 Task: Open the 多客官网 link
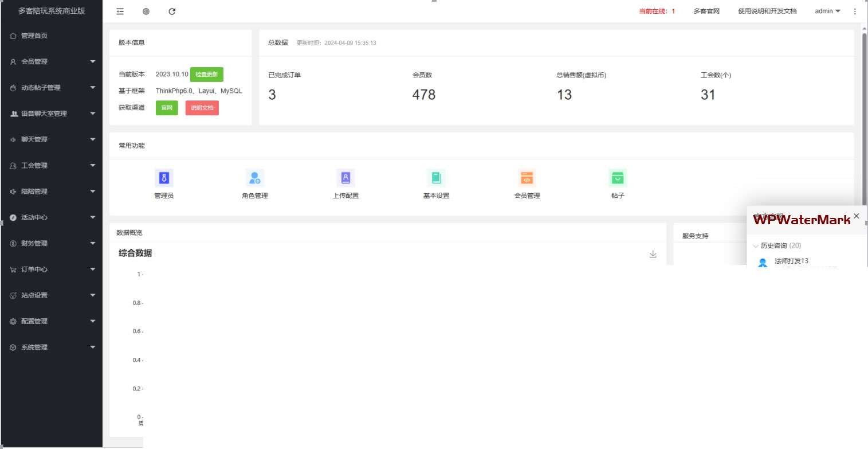(706, 11)
